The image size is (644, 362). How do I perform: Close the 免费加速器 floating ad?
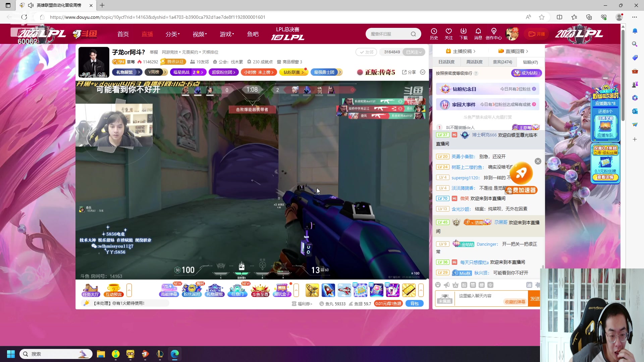pyautogui.click(x=538, y=161)
